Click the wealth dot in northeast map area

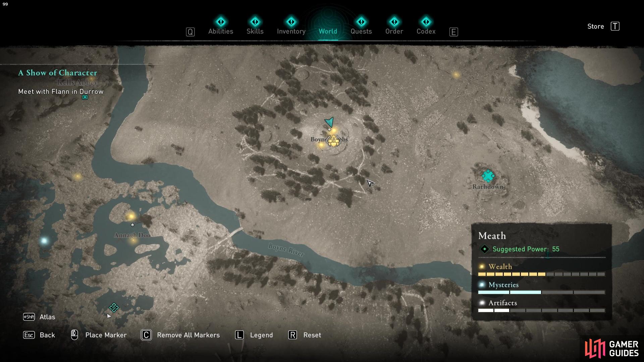click(x=456, y=75)
